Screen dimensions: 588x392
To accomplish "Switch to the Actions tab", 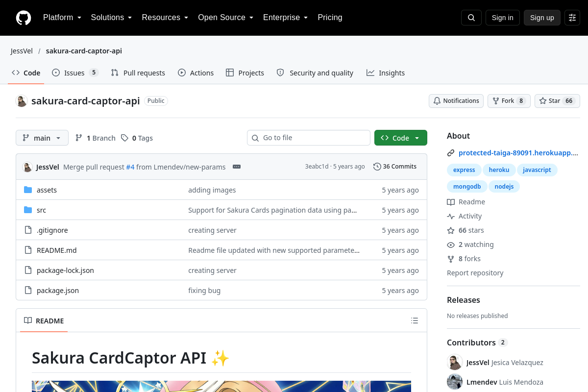I will 196,73.
